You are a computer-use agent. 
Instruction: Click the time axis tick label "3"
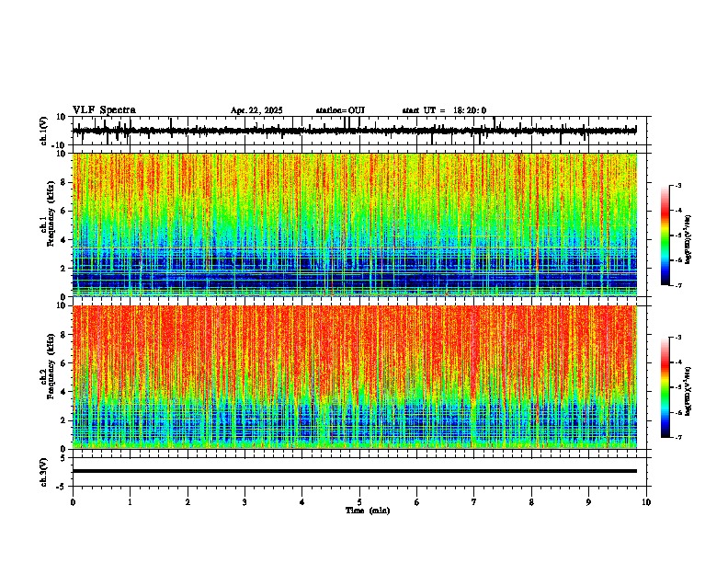(245, 502)
